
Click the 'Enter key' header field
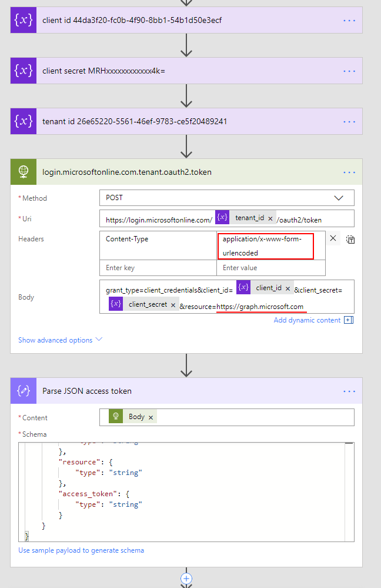(158, 268)
